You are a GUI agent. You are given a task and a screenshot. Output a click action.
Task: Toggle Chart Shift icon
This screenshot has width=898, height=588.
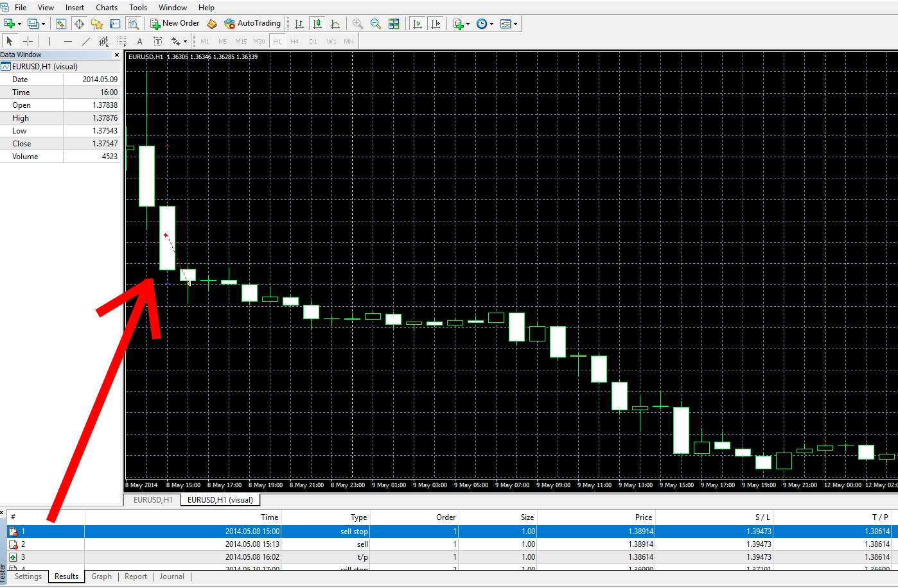coord(436,24)
